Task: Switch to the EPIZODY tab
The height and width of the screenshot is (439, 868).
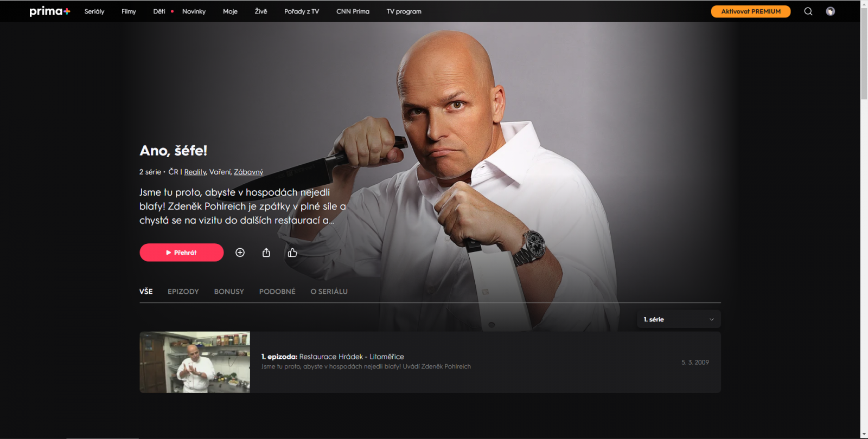Action: [x=183, y=292]
